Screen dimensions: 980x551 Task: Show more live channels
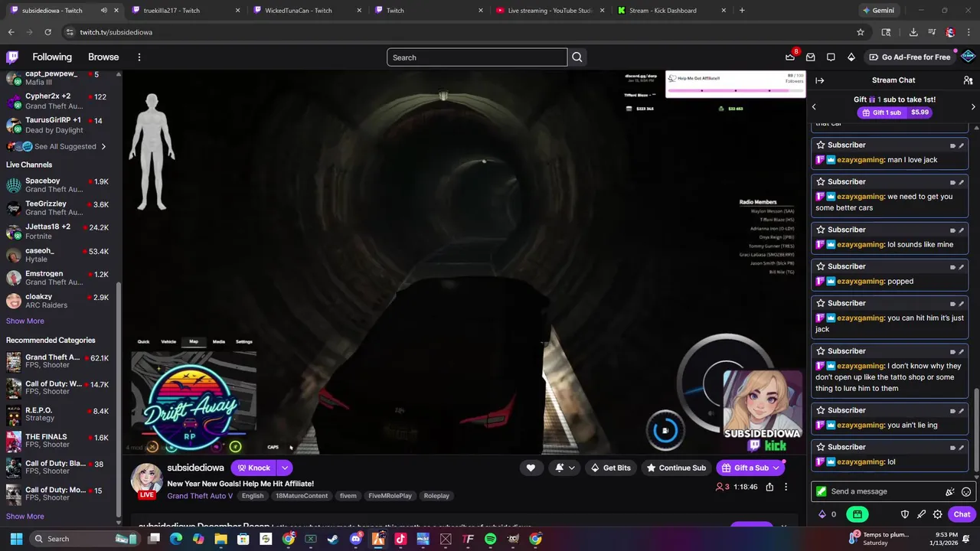pos(25,321)
